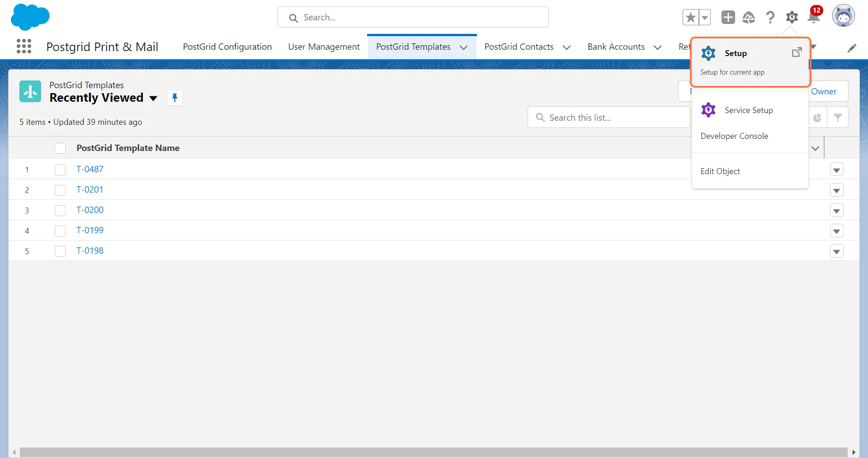Open the notifications bell
Screen dimensions: 868x458
[x=813, y=18]
